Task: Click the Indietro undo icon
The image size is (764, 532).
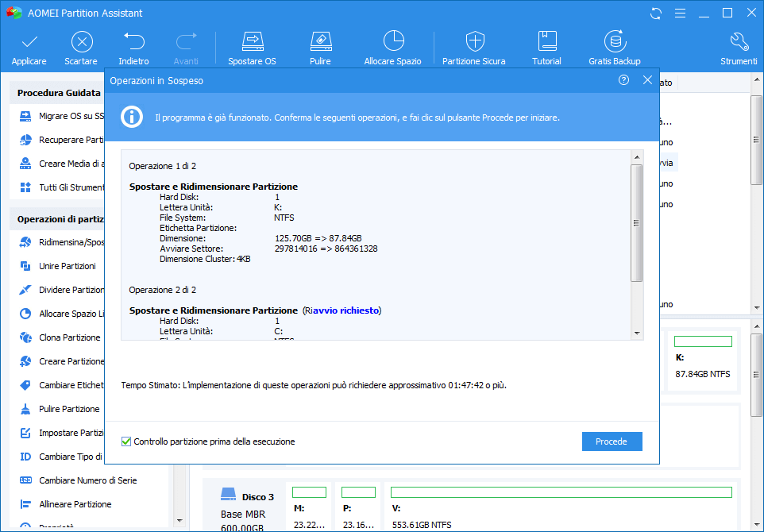Action: click(134, 41)
